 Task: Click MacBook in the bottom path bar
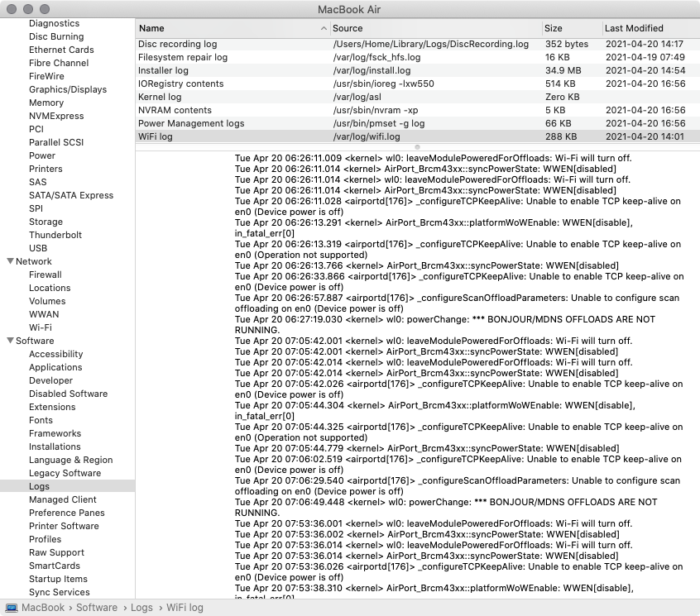[x=43, y=608]
